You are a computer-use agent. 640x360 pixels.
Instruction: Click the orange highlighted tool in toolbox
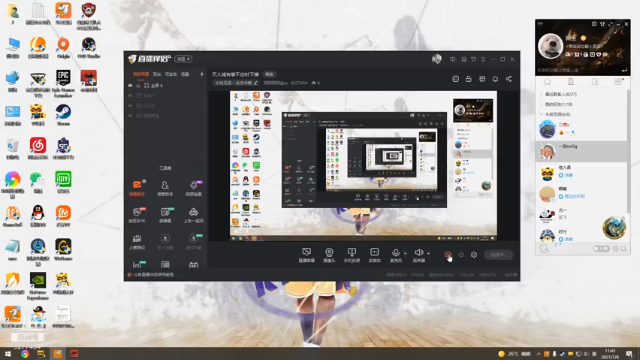[137, 188]
